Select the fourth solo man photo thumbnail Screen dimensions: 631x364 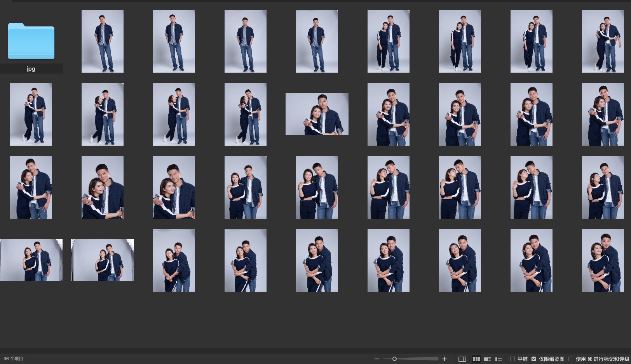pos(317,41)
